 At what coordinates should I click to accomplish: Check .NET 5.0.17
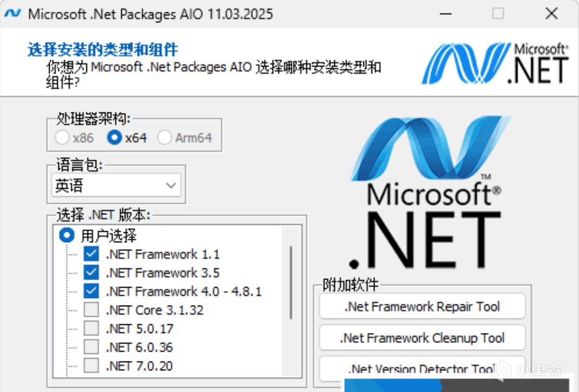tap(91, 329)
